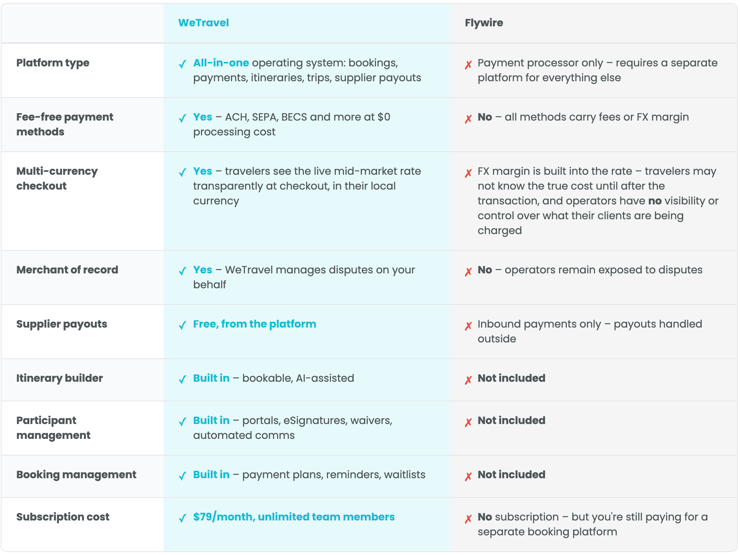Click the red X in Booking management row
The image size is (740, 555).
(x=468, y=476)
